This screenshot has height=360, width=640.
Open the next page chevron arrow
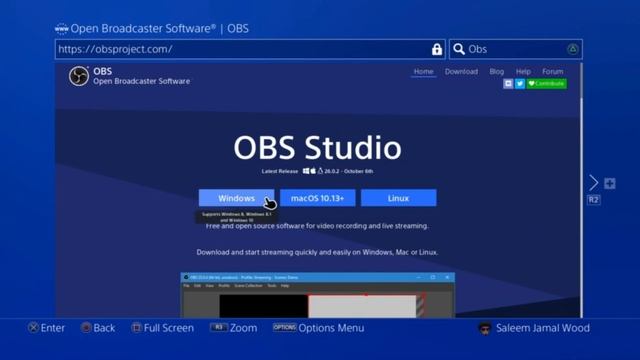point(593,183)
